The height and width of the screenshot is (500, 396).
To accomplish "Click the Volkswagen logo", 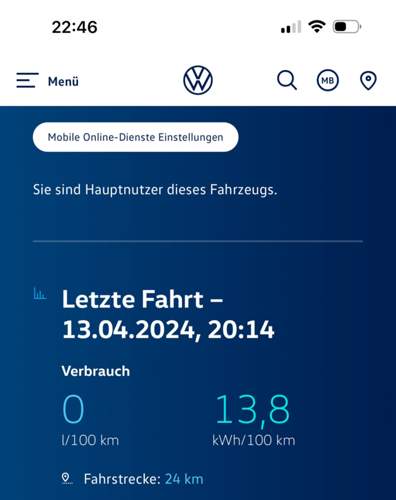I will [198, 80].
